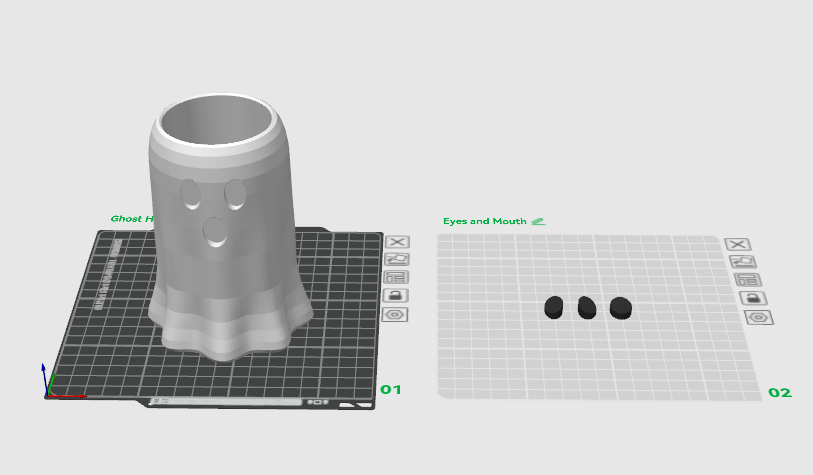This screenshot has width=813, height=475.
Task: Arrange objects on plate 02
Action: 748,280
